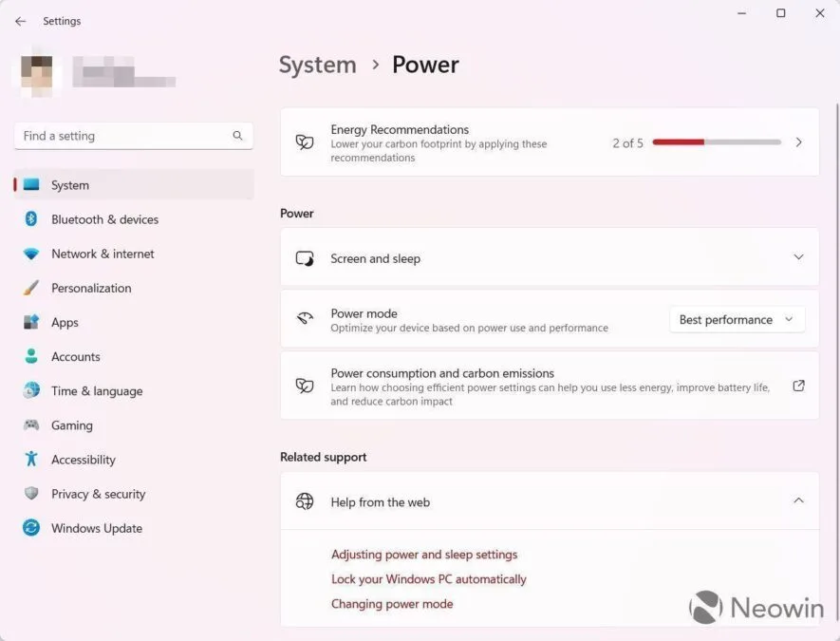Close the Settings window
Viewport: 840px width, 641px height.
click(x=820, y=13)
